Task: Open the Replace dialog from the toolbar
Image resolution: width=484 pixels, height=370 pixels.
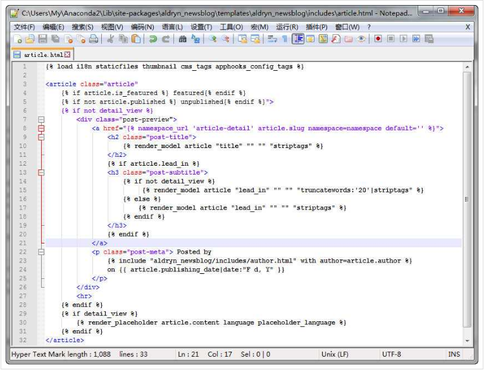Action: pos(195,39)
